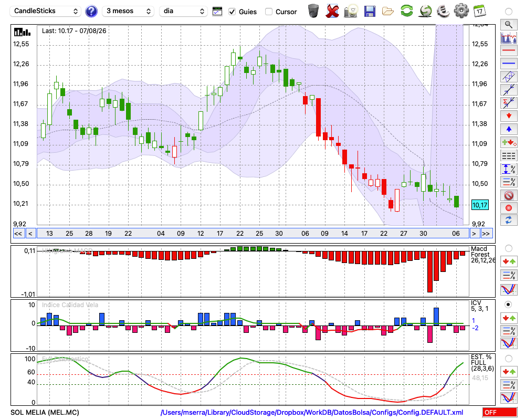The height and width of the screenshot is (420, 525).
Task: Open the CandleSticks chart type dropdown
Action: click(46, 11)
